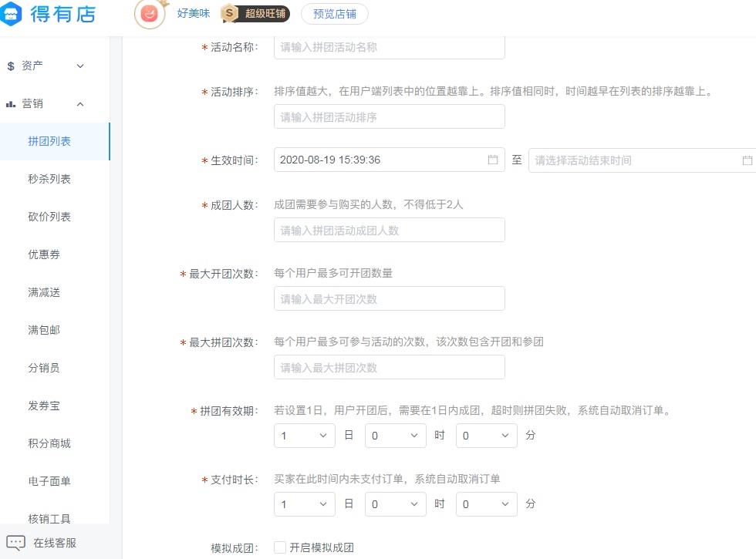Click the 生效时间 start date field

[x=389, y=160]
